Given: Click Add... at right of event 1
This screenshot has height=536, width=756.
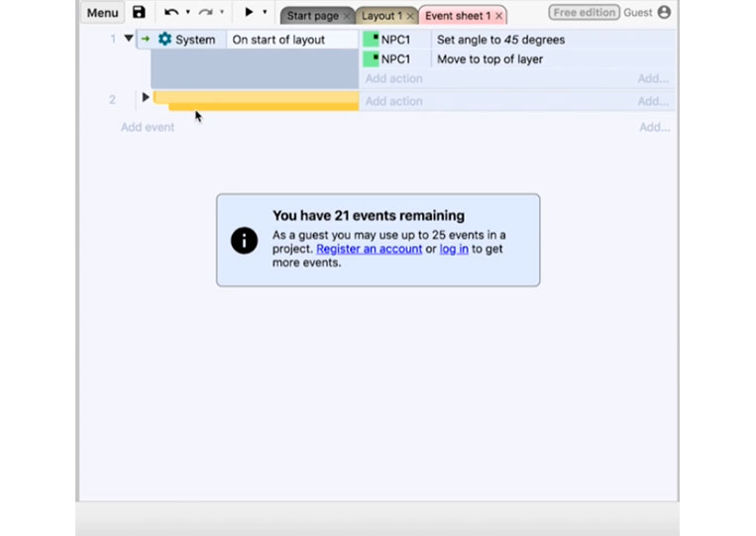Looking at the screenshot, I should (x=653, y=78).
